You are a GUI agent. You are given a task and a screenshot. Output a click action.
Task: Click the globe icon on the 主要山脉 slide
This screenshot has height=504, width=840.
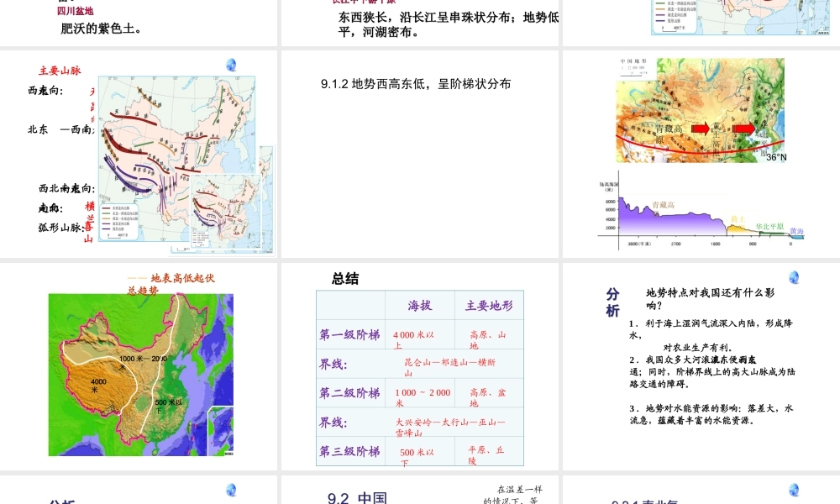click(x=231, y=65)
